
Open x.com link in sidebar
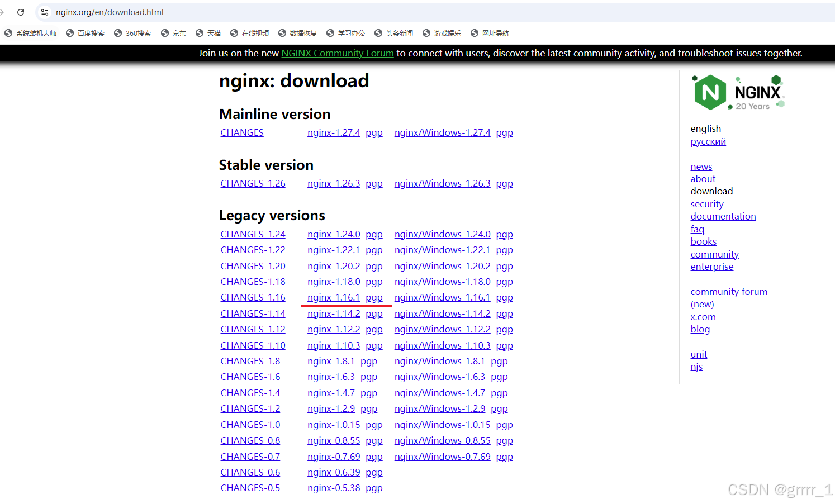click(703, 317)
